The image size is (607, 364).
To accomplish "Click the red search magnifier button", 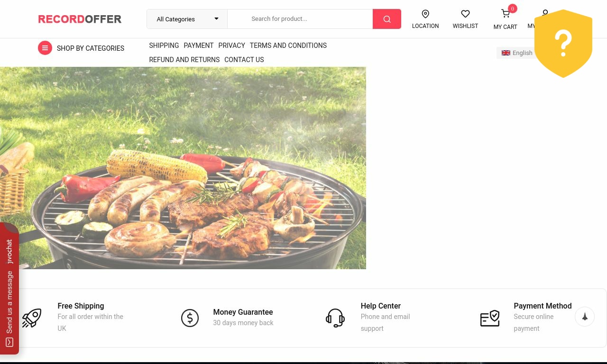I will point(386,19).
